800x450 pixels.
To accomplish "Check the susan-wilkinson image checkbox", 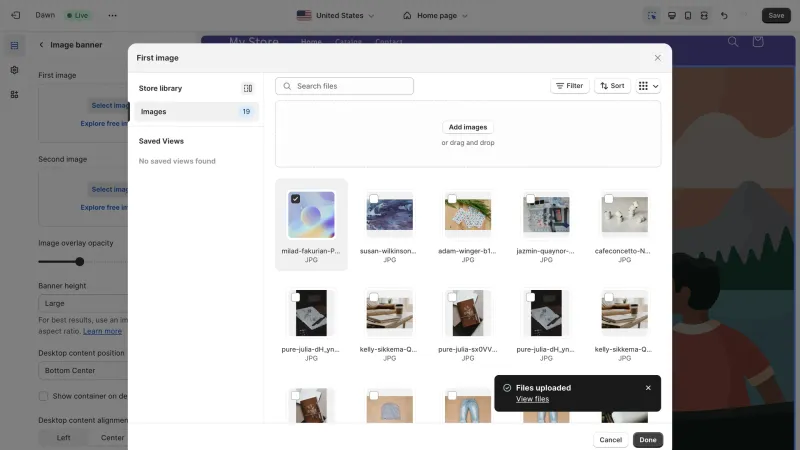I will click(x=374, y=199).
